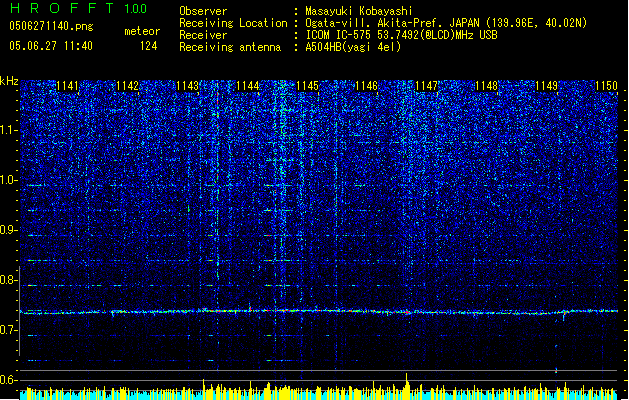Viewport: 629px width, 400px height.
Task: Click time marker 1147
Action: [426, 86]
